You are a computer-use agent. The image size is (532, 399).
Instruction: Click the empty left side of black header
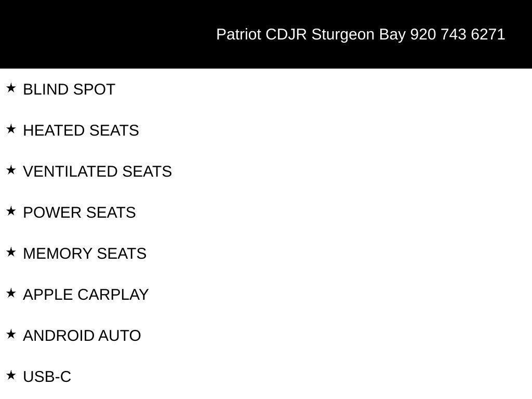pyautogui.click(x=102, y=34)
